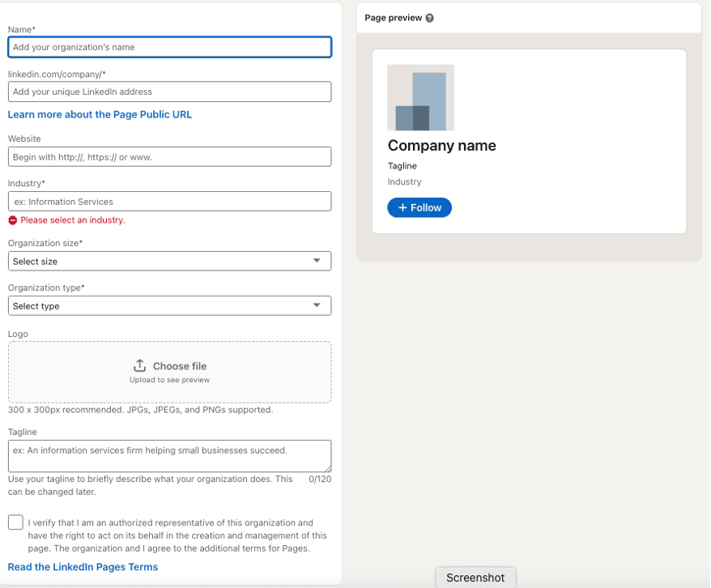The height and width of the screenshot is (588, 711).
Task: Open Read the LinkedIn Pages Terms link
Action: click(83, 567)
